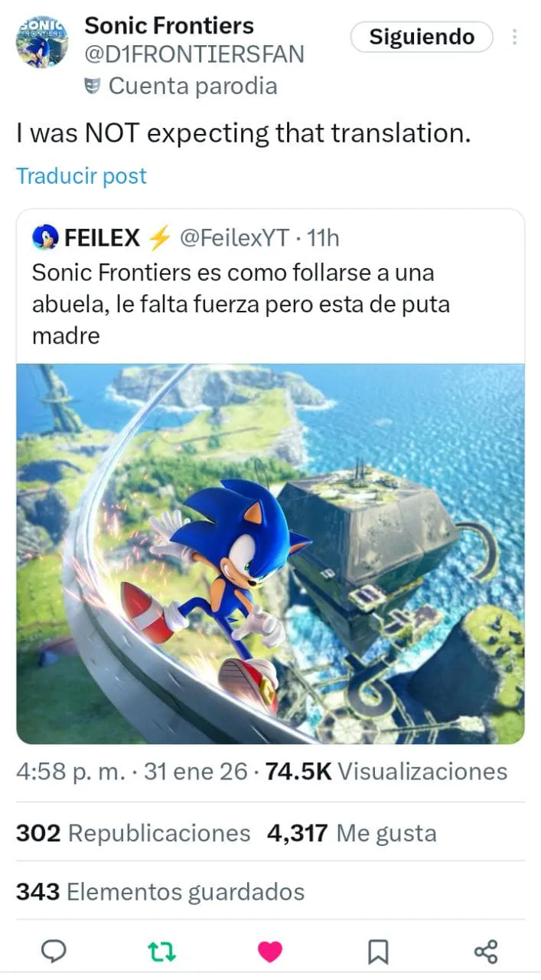Tap the Cuenta parodia mask icon
The height and width of the screenshot is (980, 541).
point(93,87)
